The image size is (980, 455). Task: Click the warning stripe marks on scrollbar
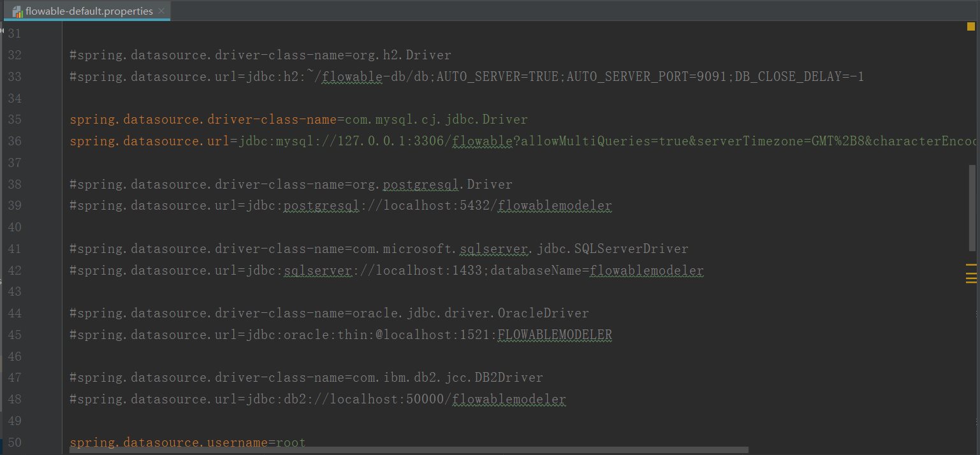point(971,273)
